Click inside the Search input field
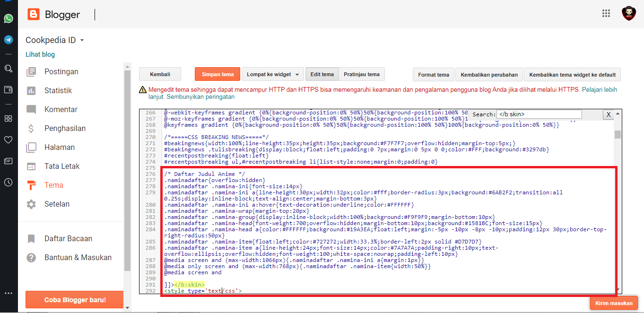Screen dimensions: 644x314 (539, 114)
